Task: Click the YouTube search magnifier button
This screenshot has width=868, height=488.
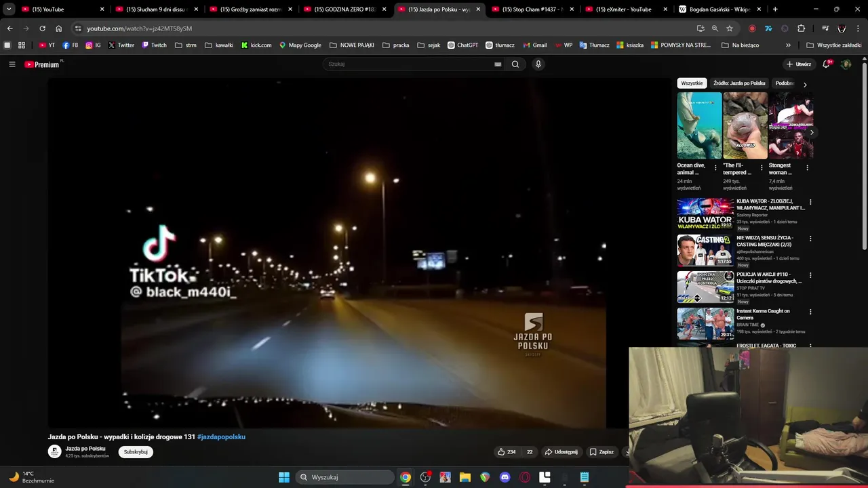Action: click(x=515, y=64)
